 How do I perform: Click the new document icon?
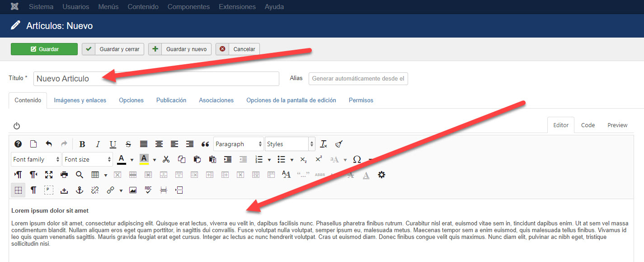point(33,144)
